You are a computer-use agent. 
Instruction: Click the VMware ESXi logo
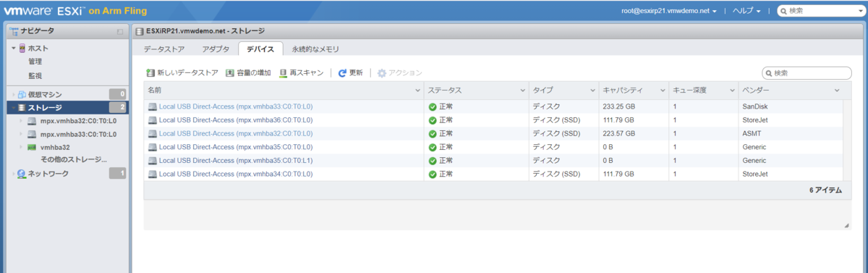click(x=45, y=10)
